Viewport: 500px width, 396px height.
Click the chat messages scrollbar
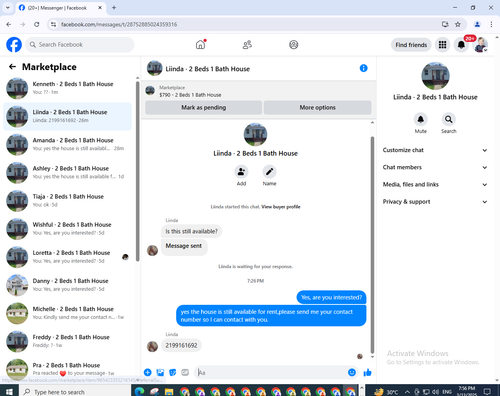[x=372, y=245]
